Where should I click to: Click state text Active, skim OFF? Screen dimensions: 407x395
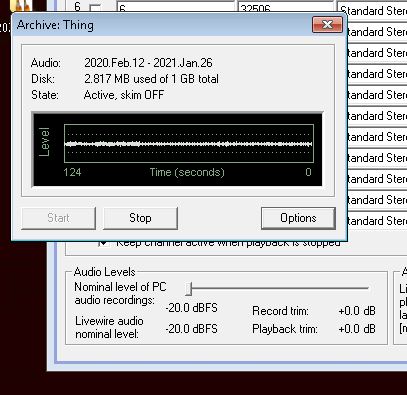pyautogui.click(x=124, y=95)
